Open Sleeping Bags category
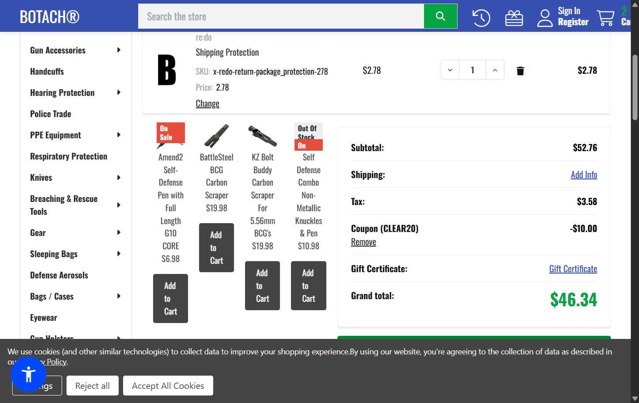 pos(53,254)
